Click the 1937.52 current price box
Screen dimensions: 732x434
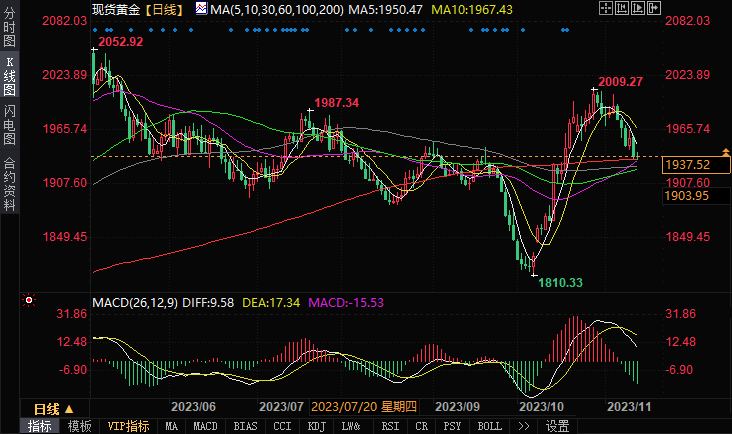[696, 165]
